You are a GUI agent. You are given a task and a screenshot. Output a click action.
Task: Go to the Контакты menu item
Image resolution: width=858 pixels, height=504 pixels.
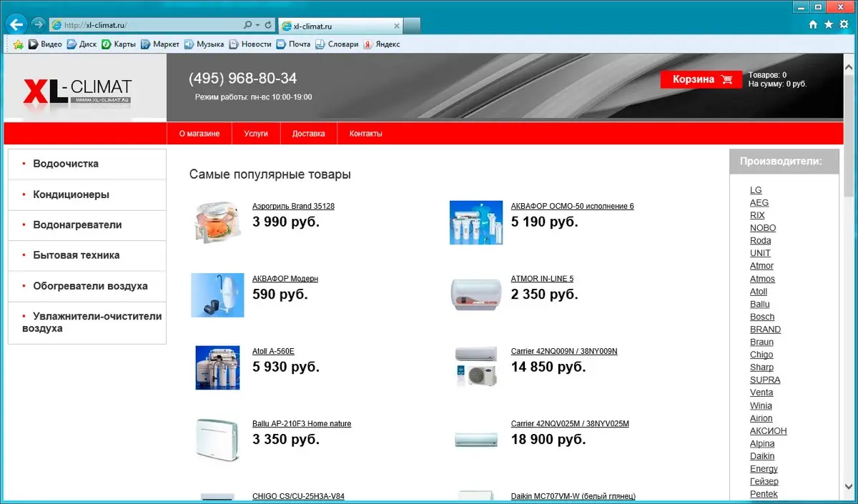[365, 134]
